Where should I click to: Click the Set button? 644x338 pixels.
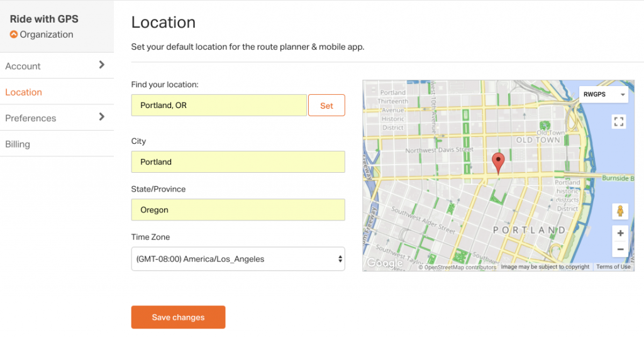point(326,106)
